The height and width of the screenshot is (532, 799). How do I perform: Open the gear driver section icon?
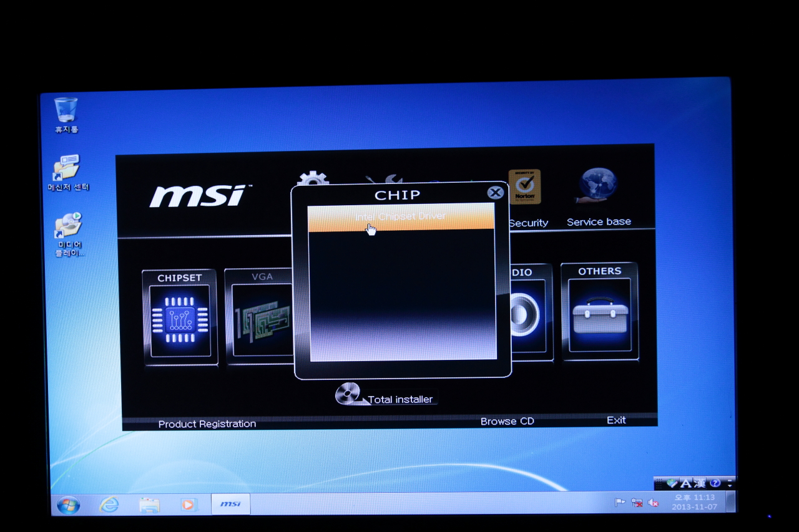[313, 177]
